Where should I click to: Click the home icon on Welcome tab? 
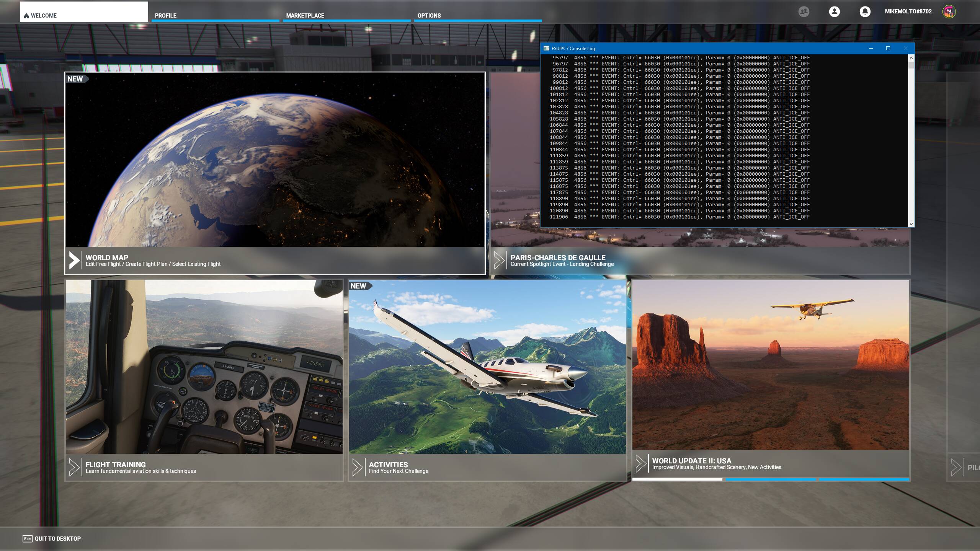(x=26, y=16)
